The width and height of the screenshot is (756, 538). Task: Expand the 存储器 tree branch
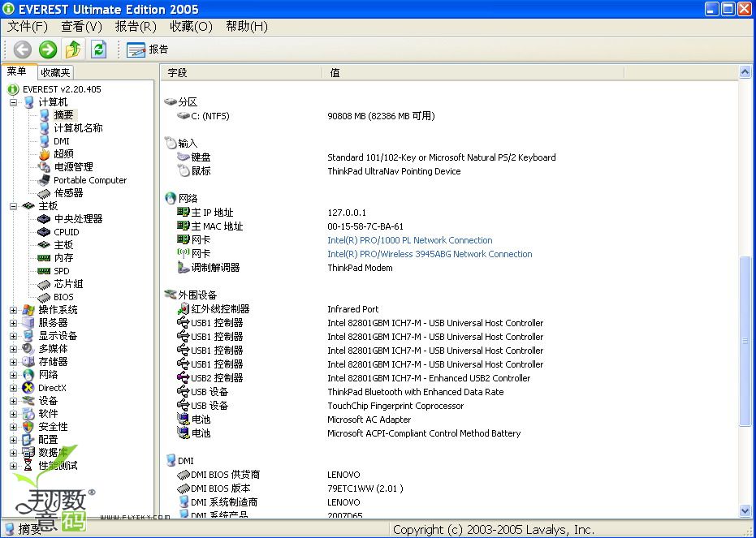tap(14, 362)
